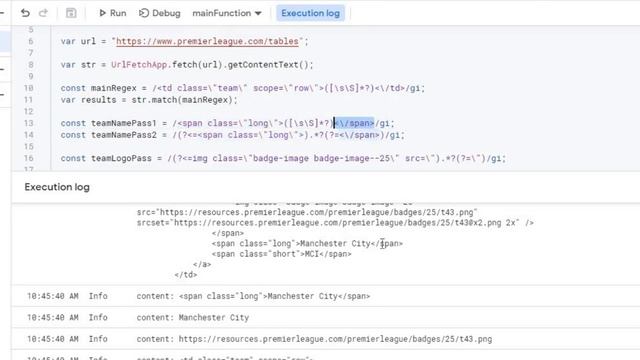Click the srcset badge URL log line

335,223
